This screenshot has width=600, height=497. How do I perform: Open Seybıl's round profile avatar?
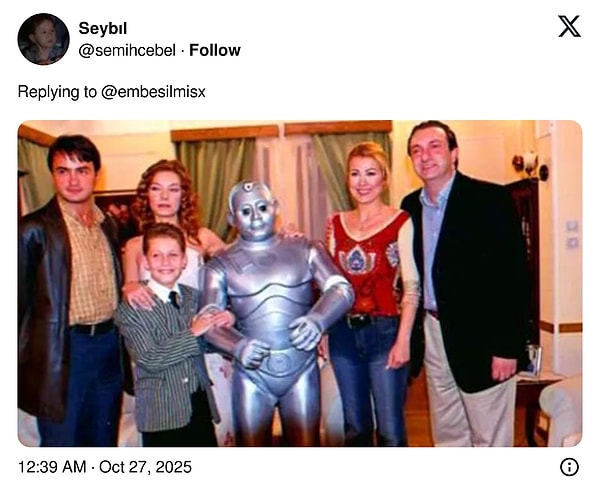(x=44, y=39)
